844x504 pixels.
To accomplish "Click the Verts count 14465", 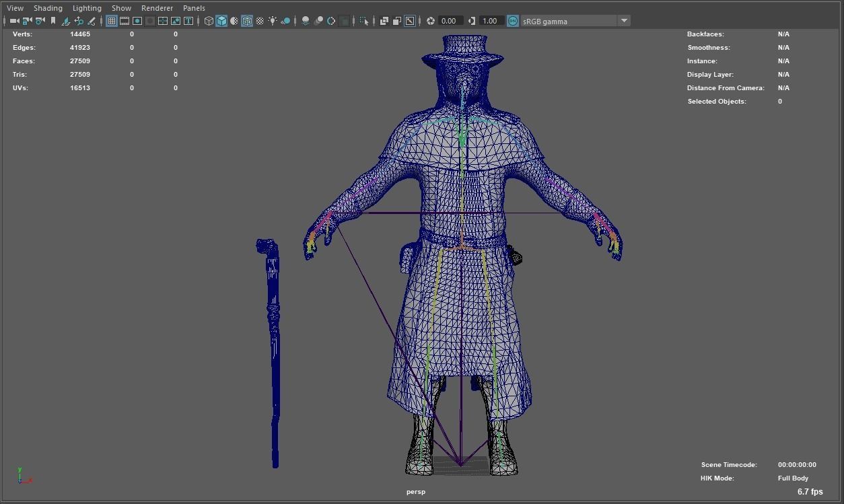I will [x=80, y=34].
